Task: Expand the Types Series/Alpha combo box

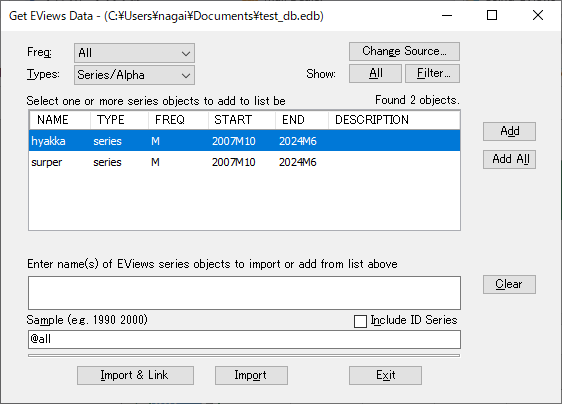Action: tap(134, 75)
